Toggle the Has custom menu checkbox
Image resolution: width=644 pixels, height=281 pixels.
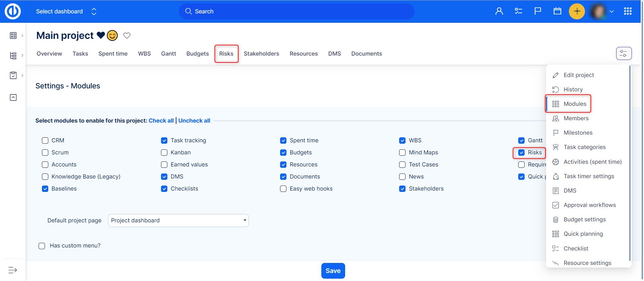(x=42, y=246)
